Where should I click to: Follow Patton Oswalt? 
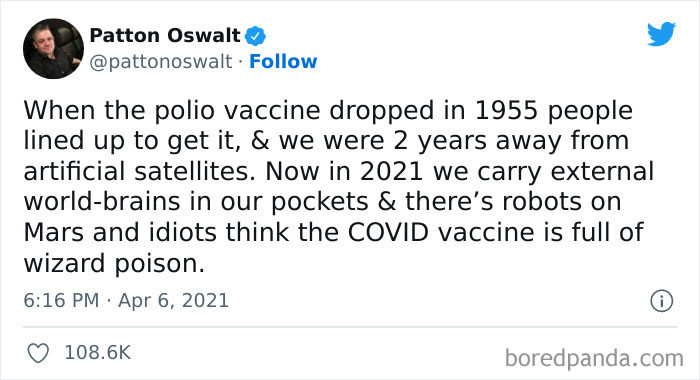283,62
